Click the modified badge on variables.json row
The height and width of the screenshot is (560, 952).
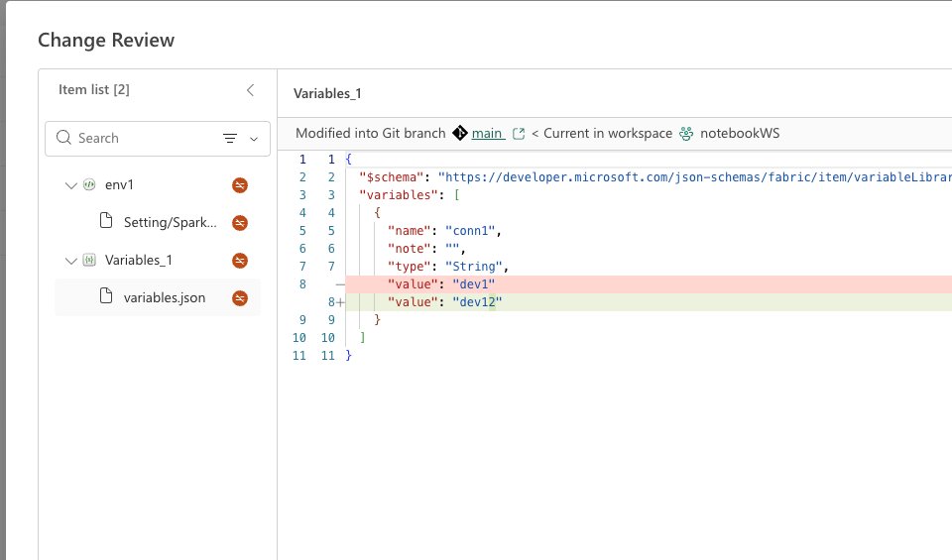pyautogui.click(x=240, y=298)
